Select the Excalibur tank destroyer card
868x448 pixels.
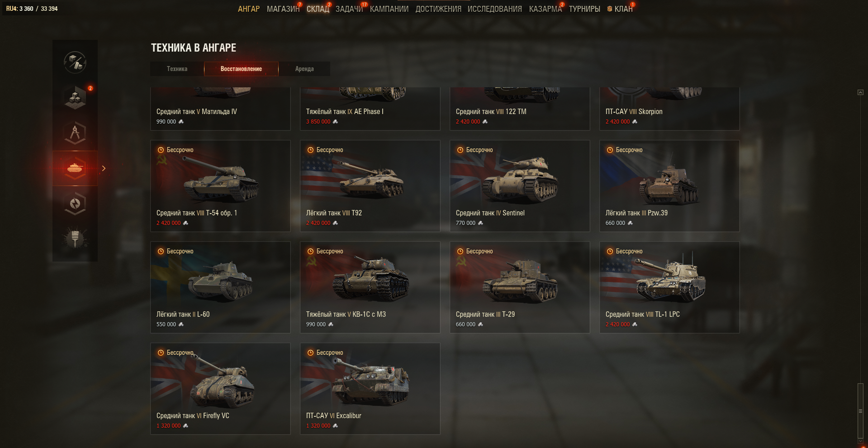[x=370, y=389]
